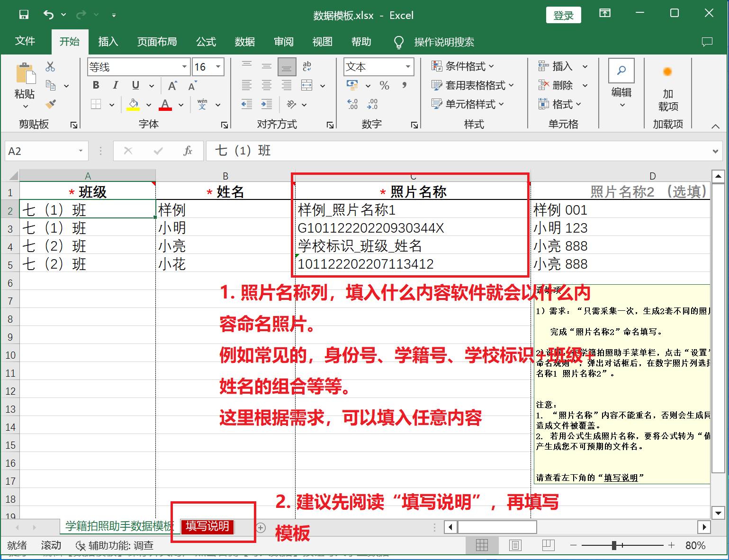
Task: Toggle Underline formatting
Action: pyautogui.click(x=135, y=85)
